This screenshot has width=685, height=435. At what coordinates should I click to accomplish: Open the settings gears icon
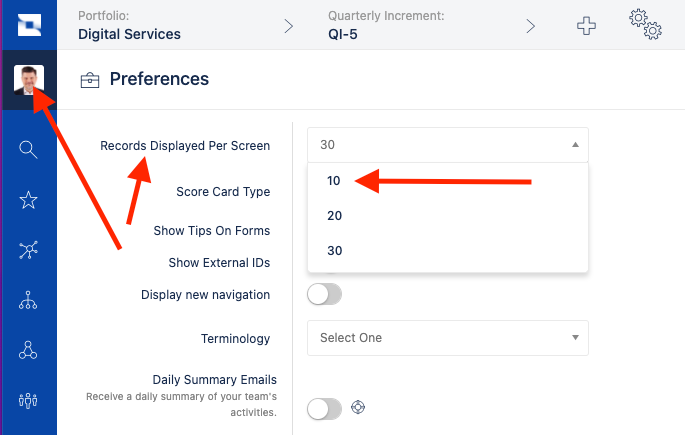click(x=645, y=24)
